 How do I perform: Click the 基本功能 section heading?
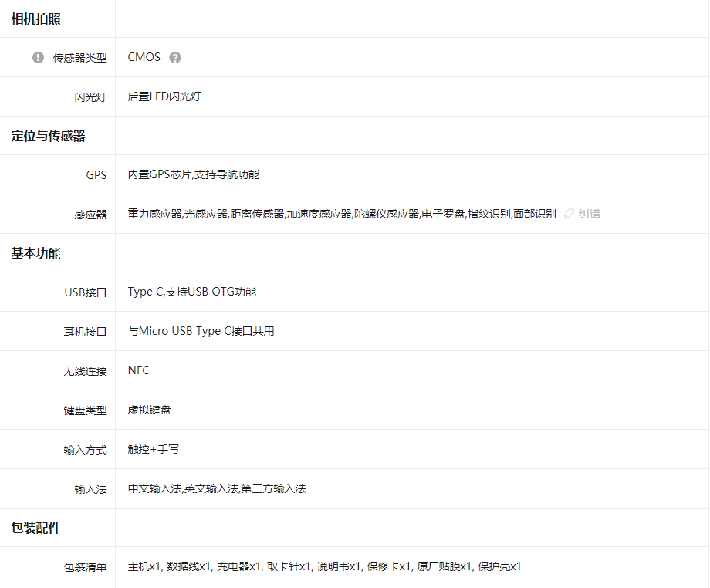(x=35, y=254)
